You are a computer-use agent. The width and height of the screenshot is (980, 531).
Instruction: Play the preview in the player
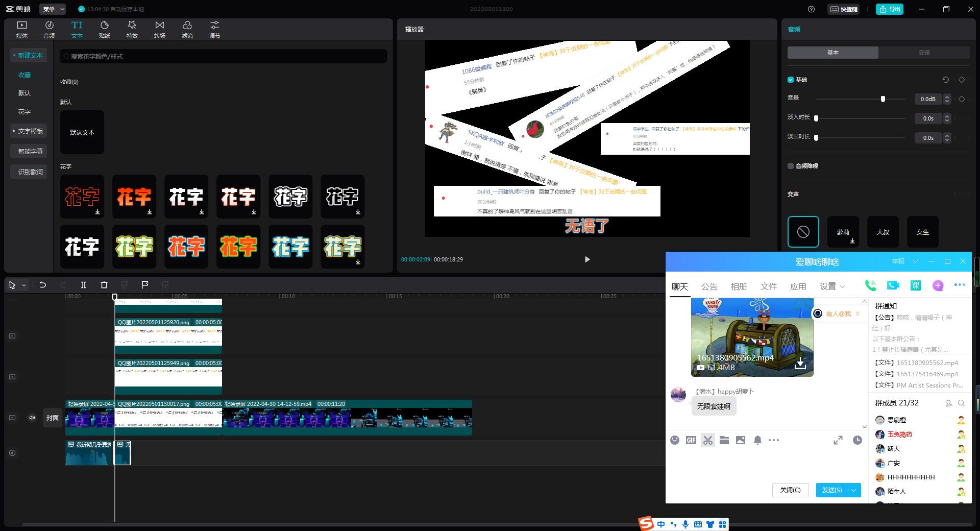pos(587,259)
